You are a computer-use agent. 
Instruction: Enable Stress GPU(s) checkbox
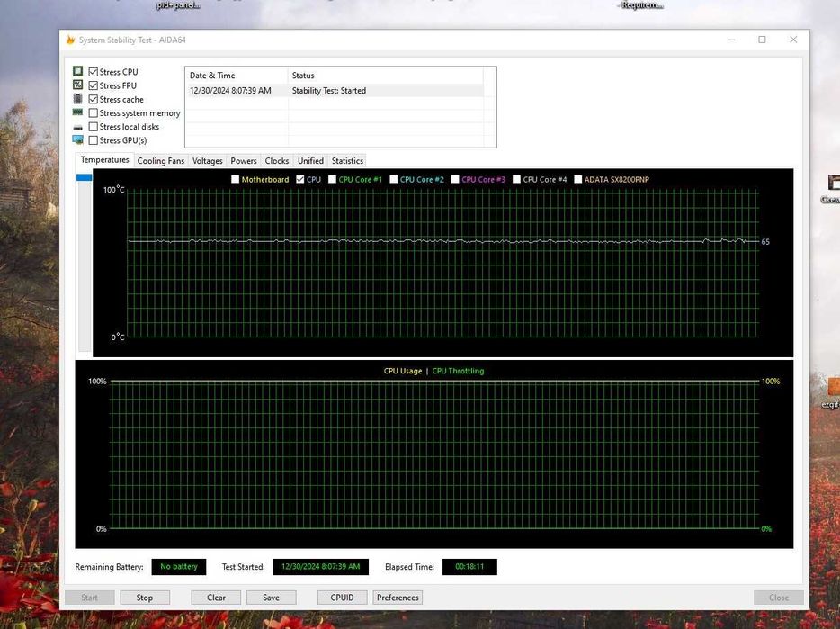click(x=94, y=140)
